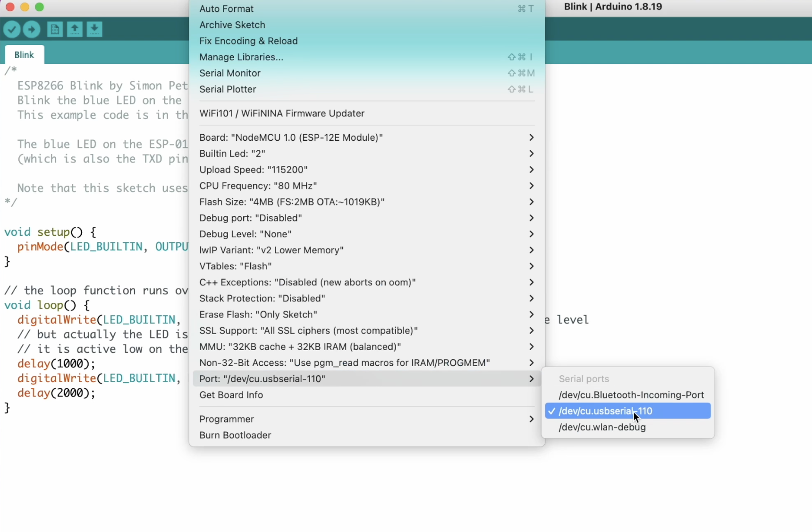
Task: Select the checked /dev/cu.usbserial-110 port
Action: [628, 411]
